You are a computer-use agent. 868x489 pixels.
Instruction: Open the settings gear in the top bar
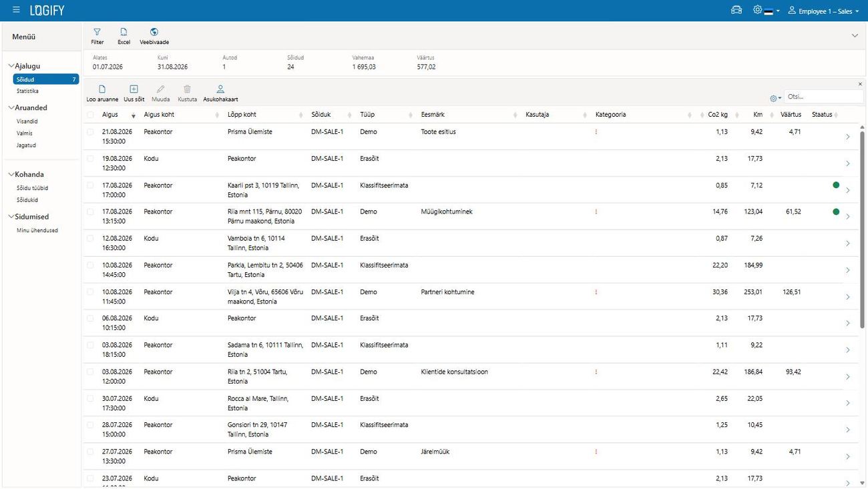pos(757,10)
